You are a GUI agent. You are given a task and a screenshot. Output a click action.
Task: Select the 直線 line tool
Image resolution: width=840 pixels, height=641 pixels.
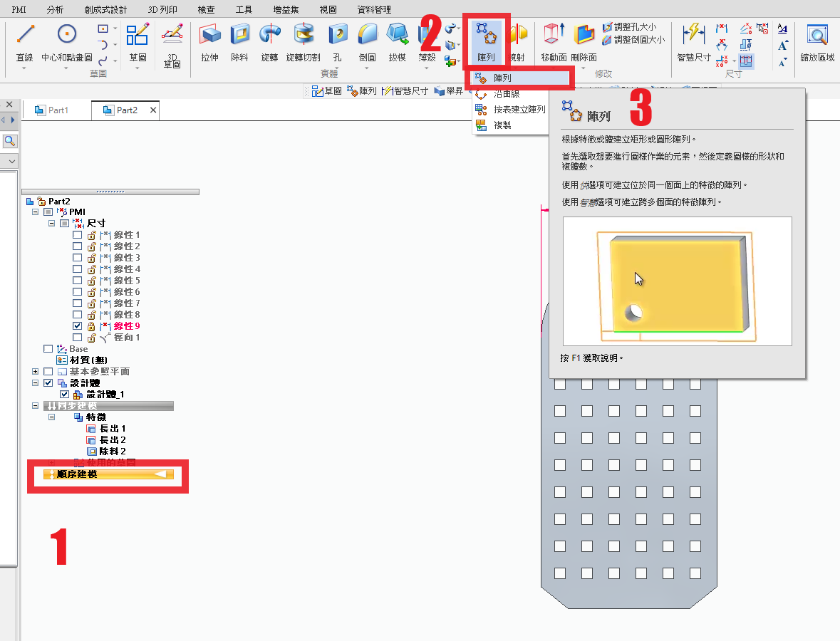(x=25, y=42)
